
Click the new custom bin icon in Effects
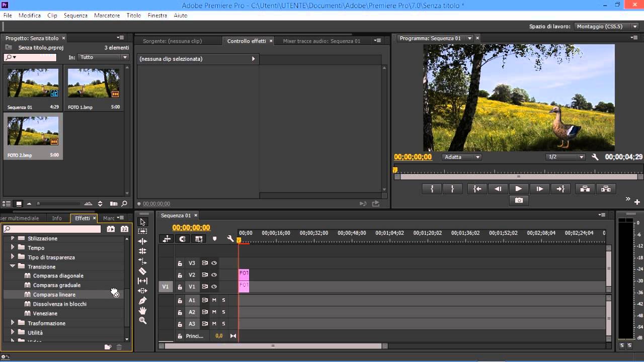click(107, 347)
